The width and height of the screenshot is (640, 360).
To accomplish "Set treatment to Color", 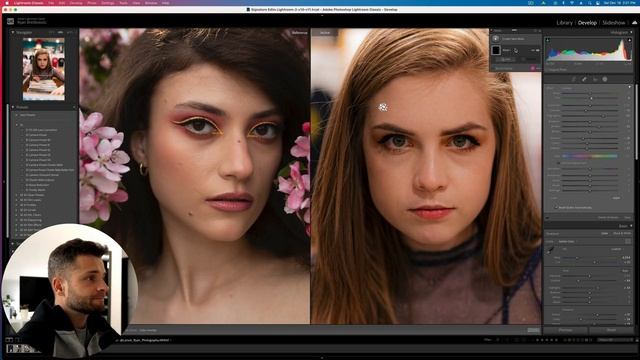I will (604, 233).
